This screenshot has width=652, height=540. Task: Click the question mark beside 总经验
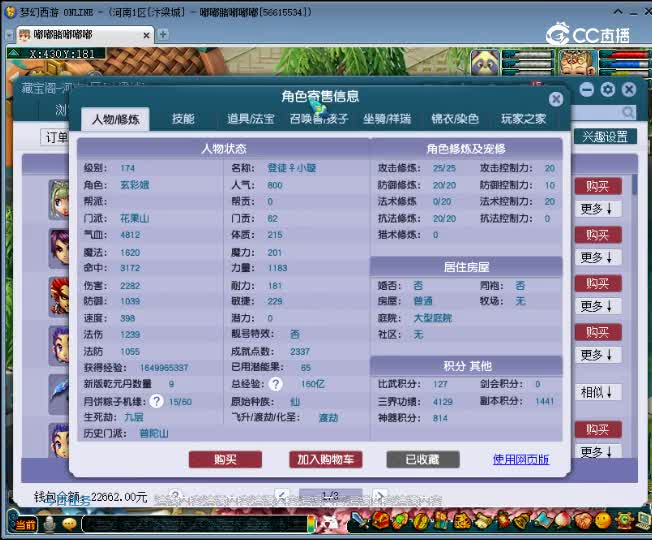point(276,384)
